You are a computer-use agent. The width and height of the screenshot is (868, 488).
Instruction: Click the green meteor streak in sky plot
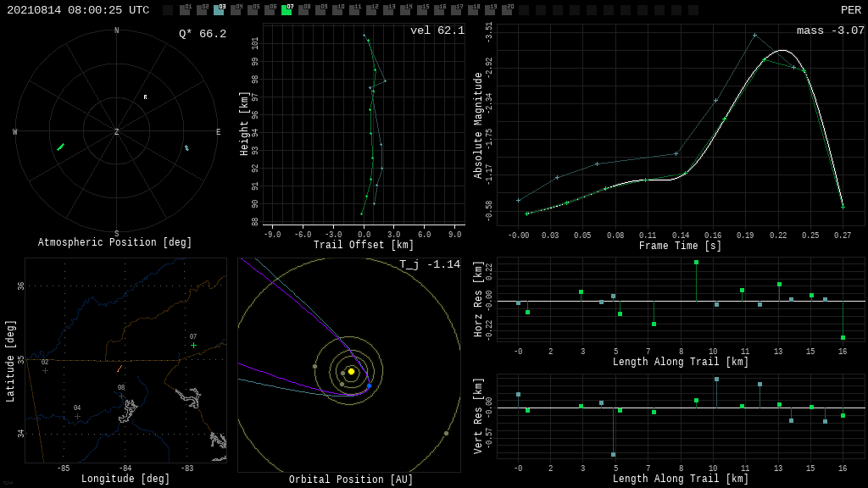tap(60, 147)
